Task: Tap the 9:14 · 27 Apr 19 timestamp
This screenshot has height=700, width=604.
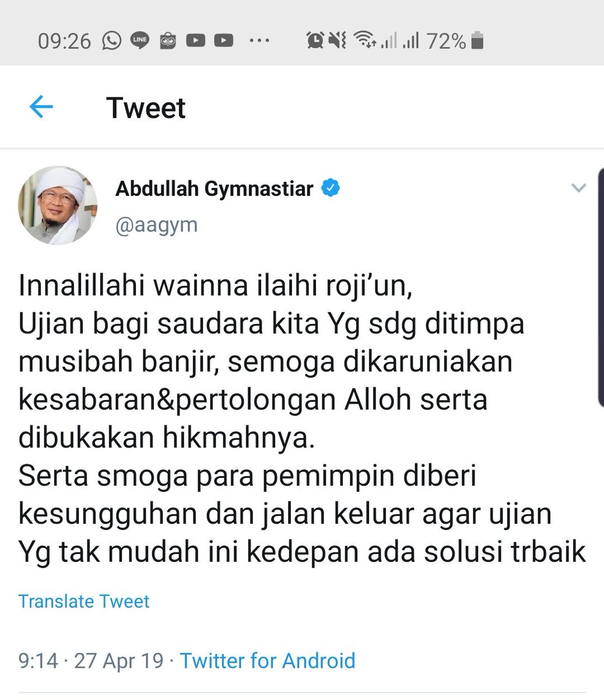Action: click(91, 660)
